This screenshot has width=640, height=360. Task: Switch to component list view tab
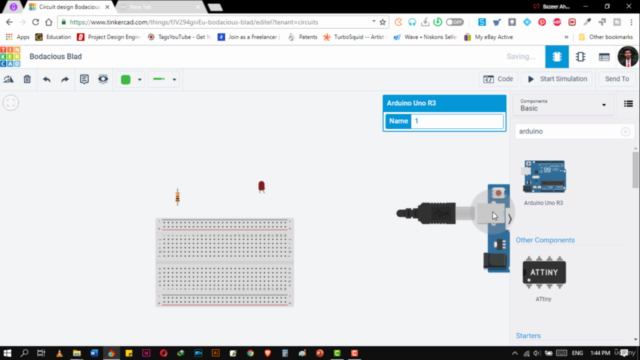(604, 57)
